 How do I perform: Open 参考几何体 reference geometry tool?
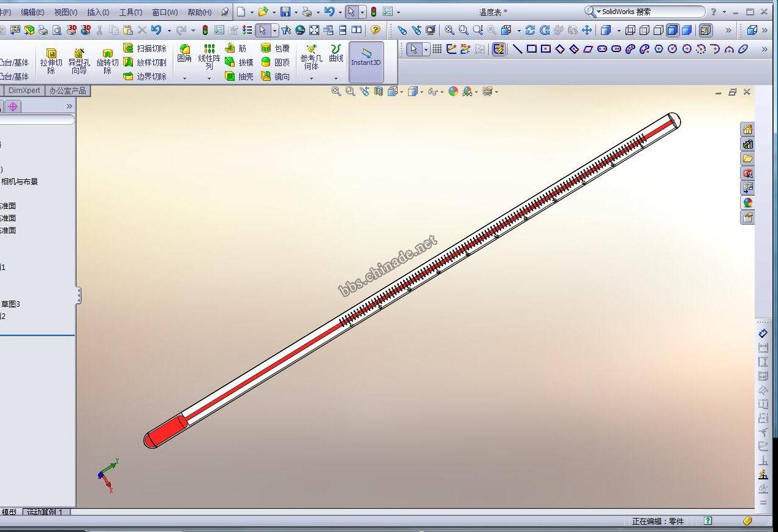click(311, 57)
